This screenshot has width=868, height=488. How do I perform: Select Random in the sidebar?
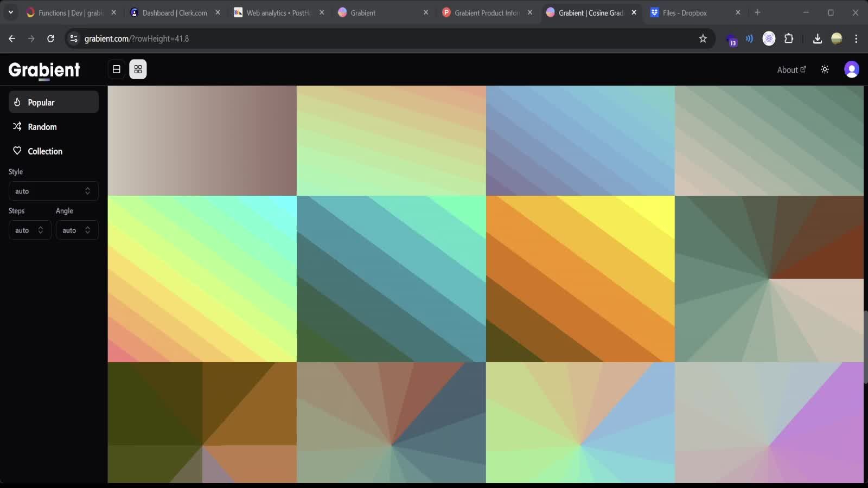click(x=53, y=126)
